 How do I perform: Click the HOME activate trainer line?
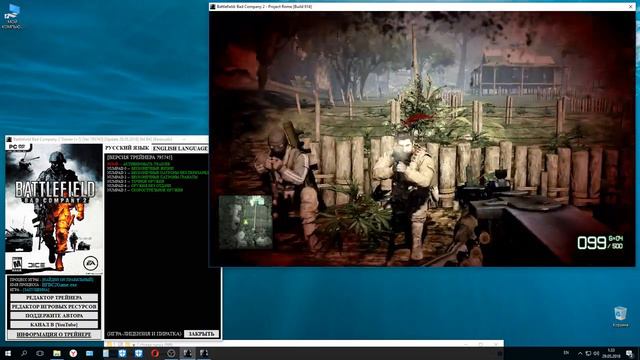point(139,164)
